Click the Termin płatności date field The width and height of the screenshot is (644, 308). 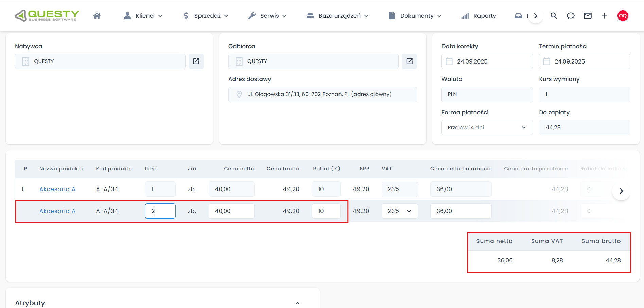585,61
